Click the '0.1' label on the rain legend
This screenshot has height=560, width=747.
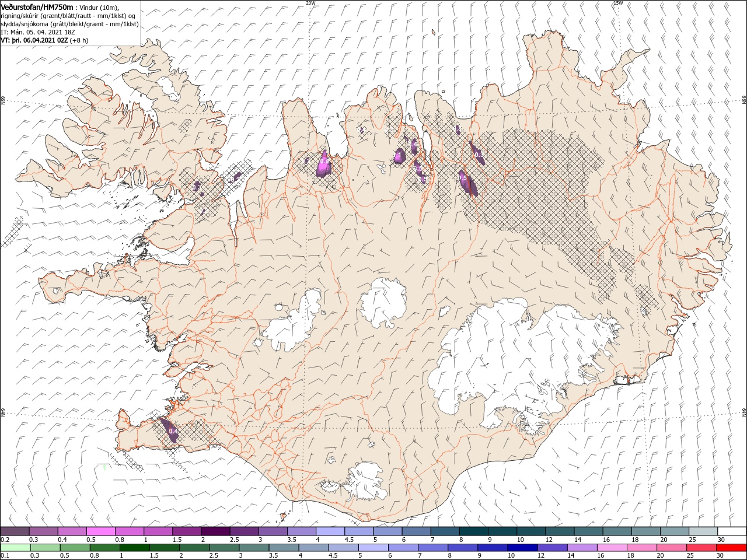tap(5, 556)
